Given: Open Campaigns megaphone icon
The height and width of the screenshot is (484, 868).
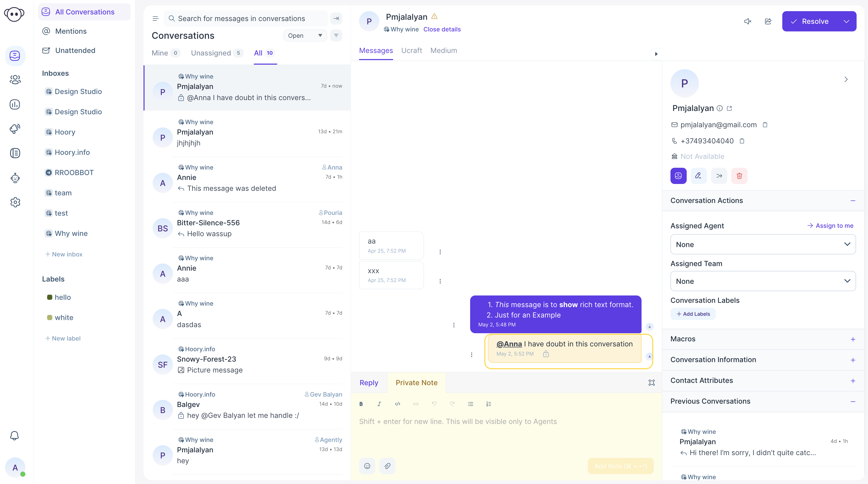Looking at the screenshot, I should coord(15,129).
